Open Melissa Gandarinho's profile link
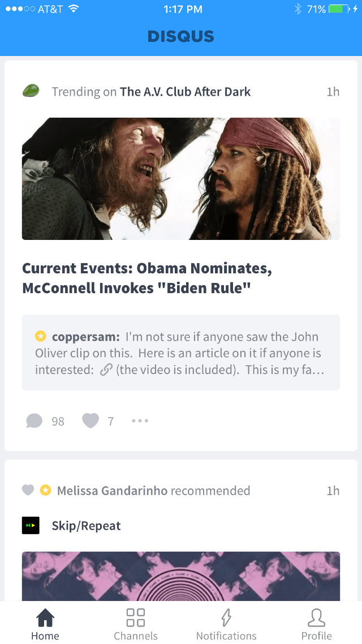Screen dimensions: 362x644 coord(112,491)
